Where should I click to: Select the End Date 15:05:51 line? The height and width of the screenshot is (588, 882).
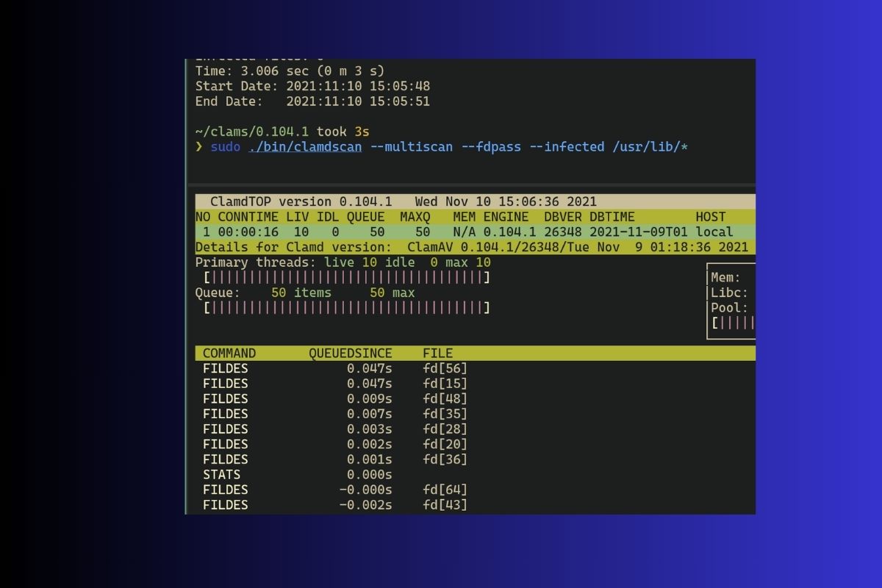(x=312, y=101)
